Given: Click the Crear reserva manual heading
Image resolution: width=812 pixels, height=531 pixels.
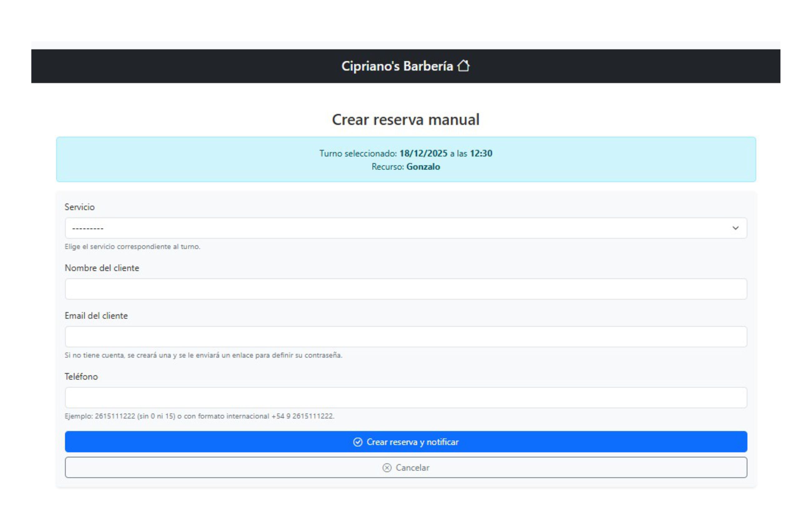Looking at the screenshot, I should [405, 120].
